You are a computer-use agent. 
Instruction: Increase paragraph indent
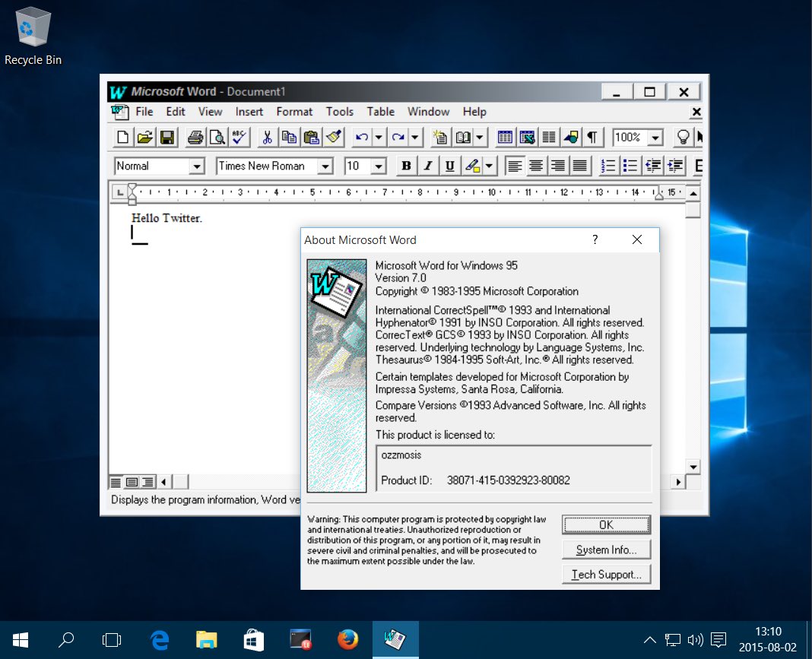pyautogui.click(x=675, y=166)
